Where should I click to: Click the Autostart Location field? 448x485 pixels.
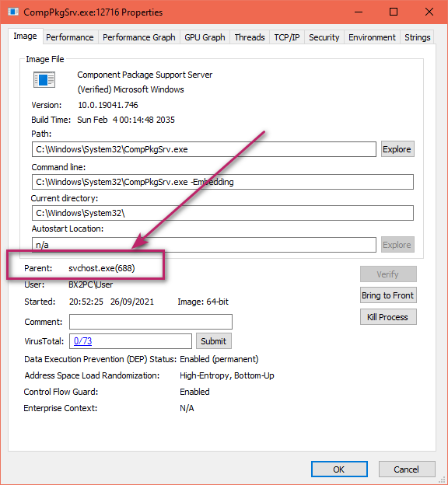pos(204,245)
